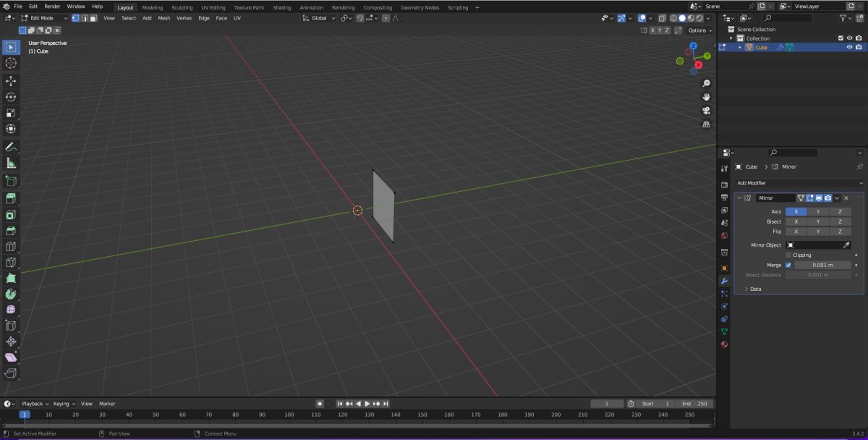Viewport: 868px width, 440px height.
Task: Collapse the Mirror modifier panel
Action: (740, 198)
